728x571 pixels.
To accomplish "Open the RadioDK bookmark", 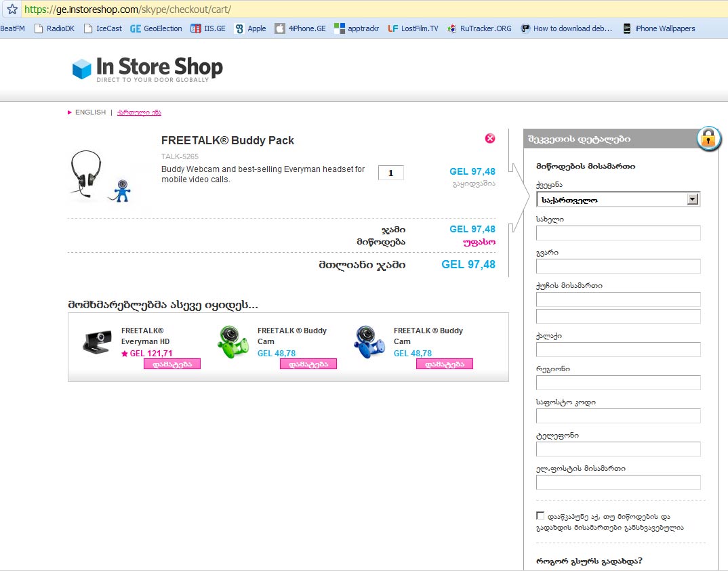I will (x=54, y=28).
